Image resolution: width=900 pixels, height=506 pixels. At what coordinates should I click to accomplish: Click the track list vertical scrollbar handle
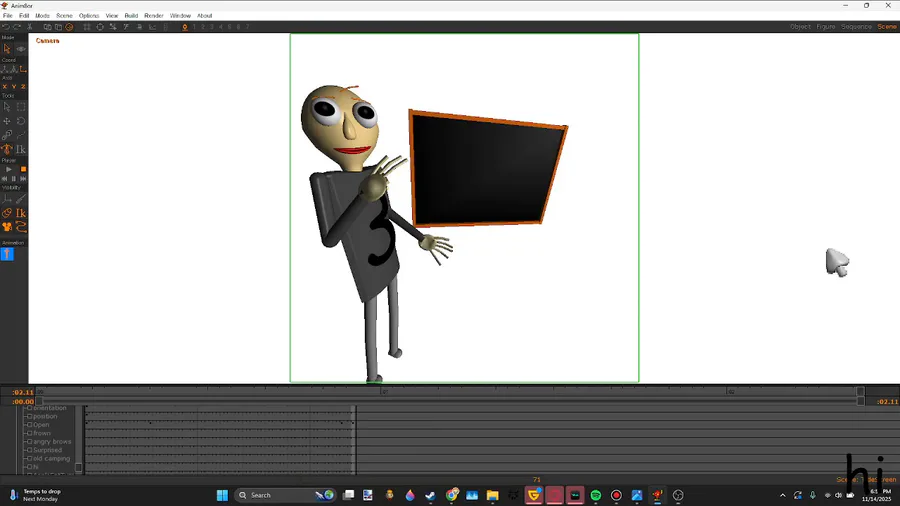coord(79,468)
